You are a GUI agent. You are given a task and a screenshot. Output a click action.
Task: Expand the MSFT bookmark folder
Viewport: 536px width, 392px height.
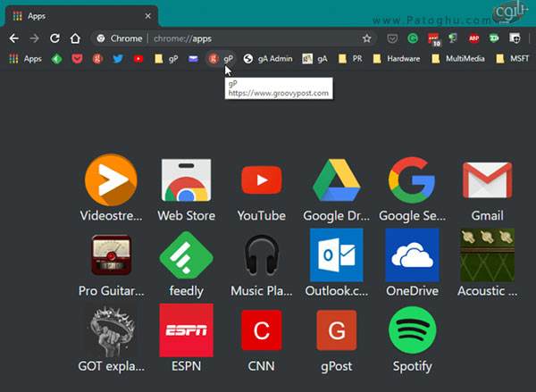click(x=513, y=59)
